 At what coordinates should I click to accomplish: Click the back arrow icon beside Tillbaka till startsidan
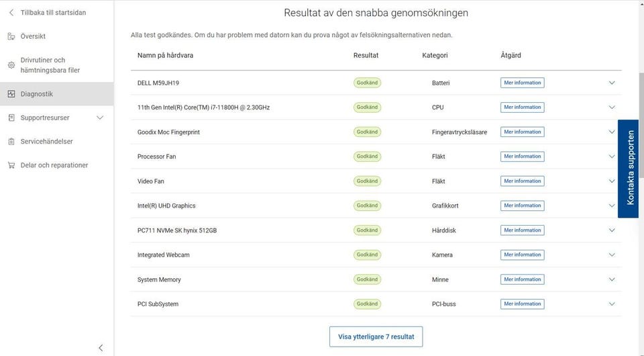click(11, 13)
